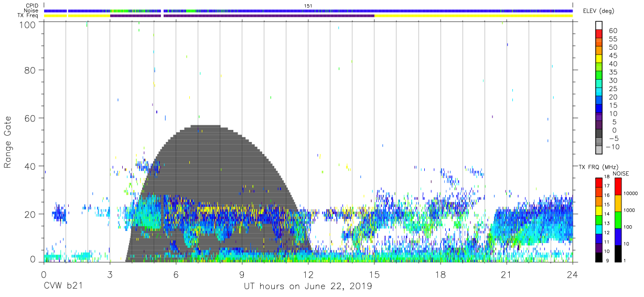Click the "CPID" row label
Image resolution: width=644 pixels, height=297 pixels.
(31, 6)
